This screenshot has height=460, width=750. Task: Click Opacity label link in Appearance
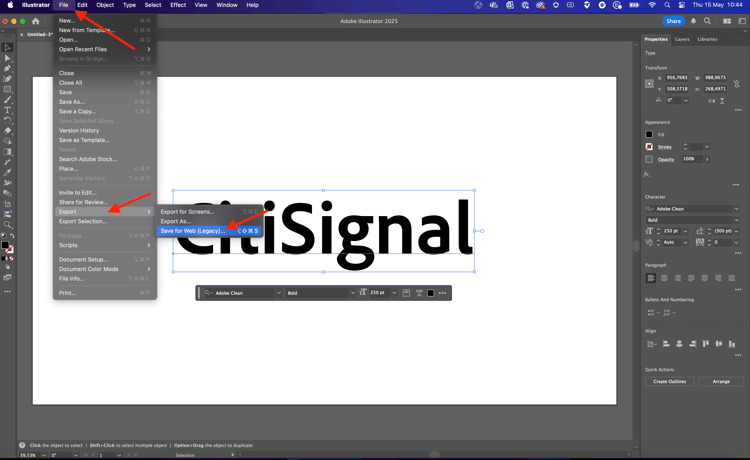(666, 160)
